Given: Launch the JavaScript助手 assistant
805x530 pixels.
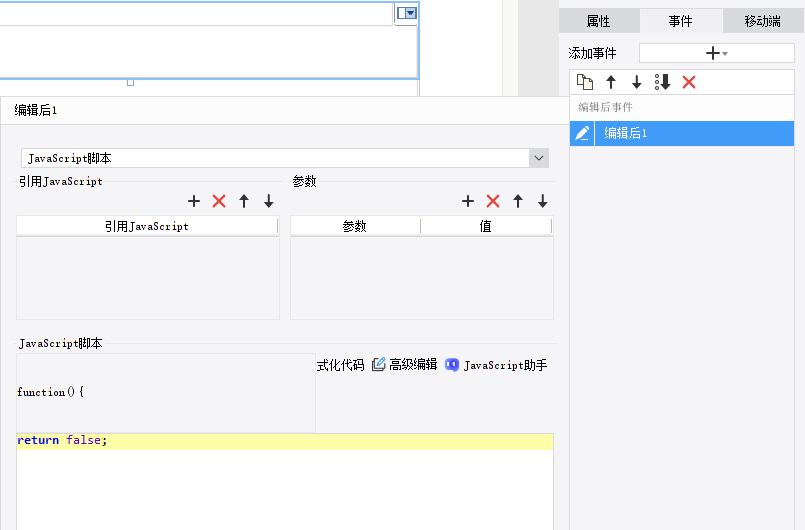Looking at the screenshot, I should 496,365.
